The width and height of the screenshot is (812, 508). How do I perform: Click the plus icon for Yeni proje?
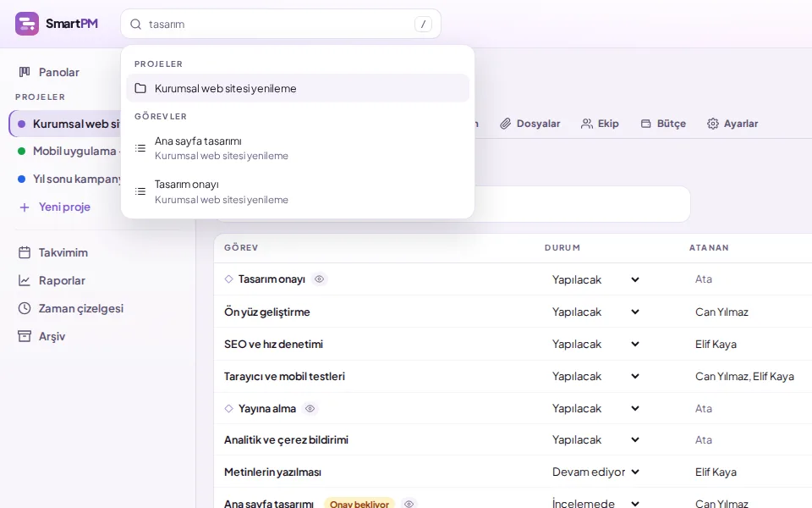tap(25, 207)
